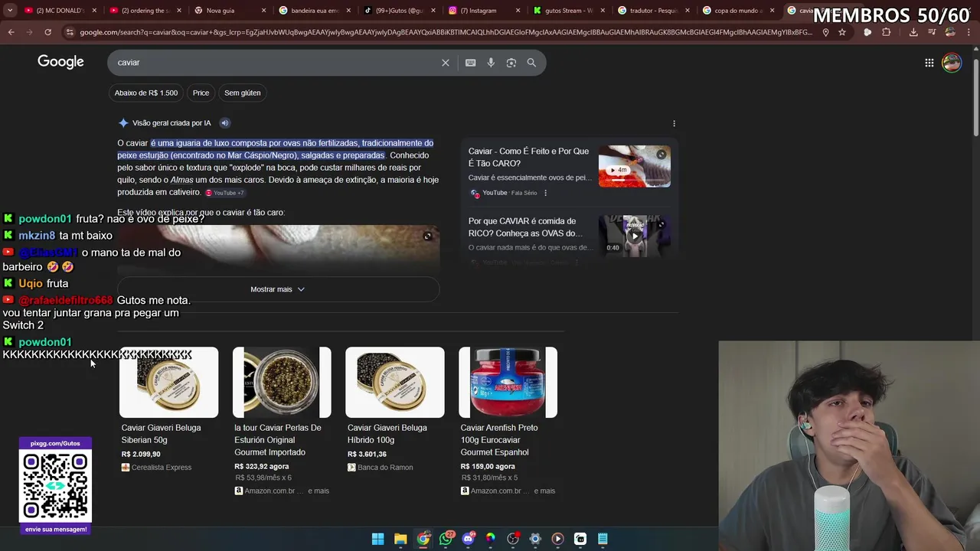Open Discord from the taskbar
The height and width of the screenshot is (551, 980).
coord(468,539)
